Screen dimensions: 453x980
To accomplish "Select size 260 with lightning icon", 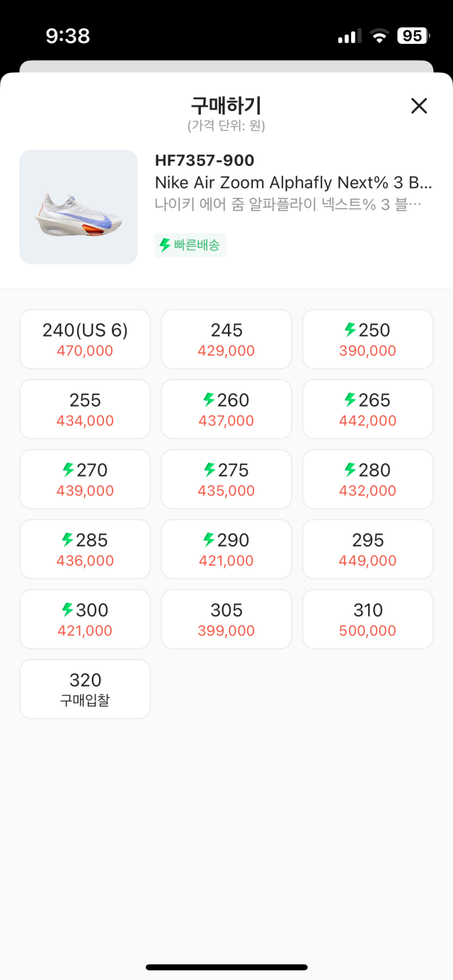I will point(226,409).
